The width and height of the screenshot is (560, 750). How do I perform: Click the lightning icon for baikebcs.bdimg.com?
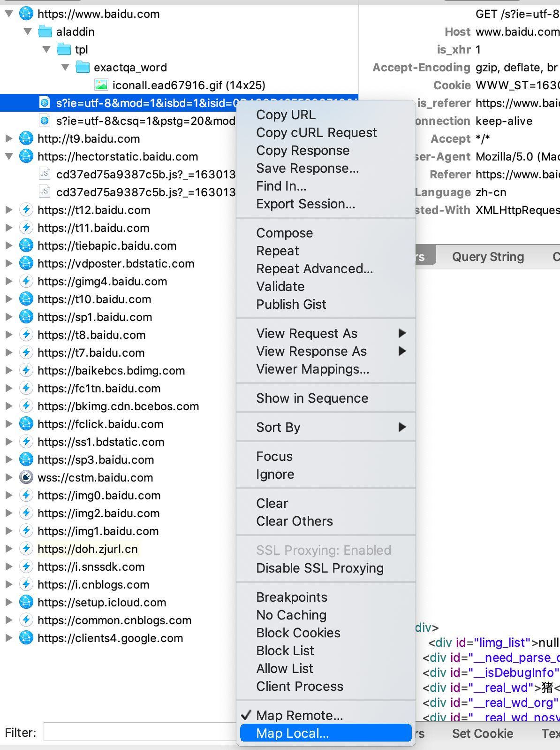coord(26,370)
